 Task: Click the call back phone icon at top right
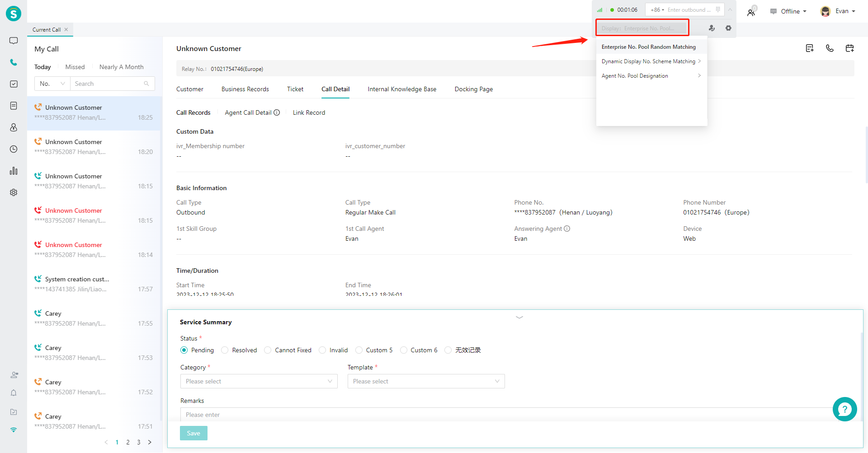click(830, 48)
